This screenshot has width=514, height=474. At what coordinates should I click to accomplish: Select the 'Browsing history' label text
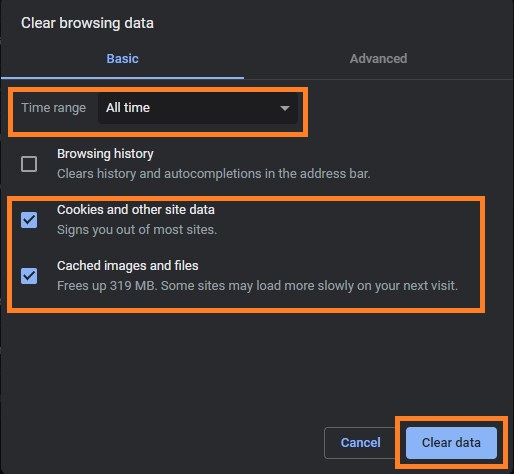coord(105,154)
